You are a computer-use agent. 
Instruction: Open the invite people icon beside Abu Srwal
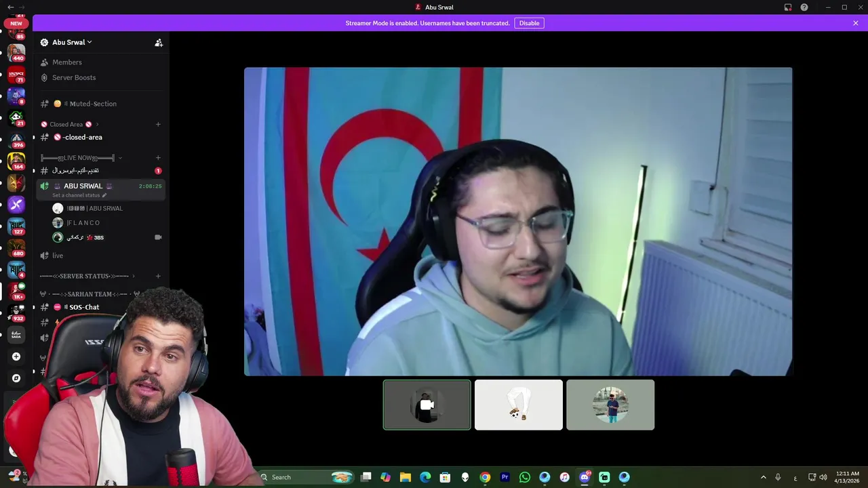tap(159, 42)
